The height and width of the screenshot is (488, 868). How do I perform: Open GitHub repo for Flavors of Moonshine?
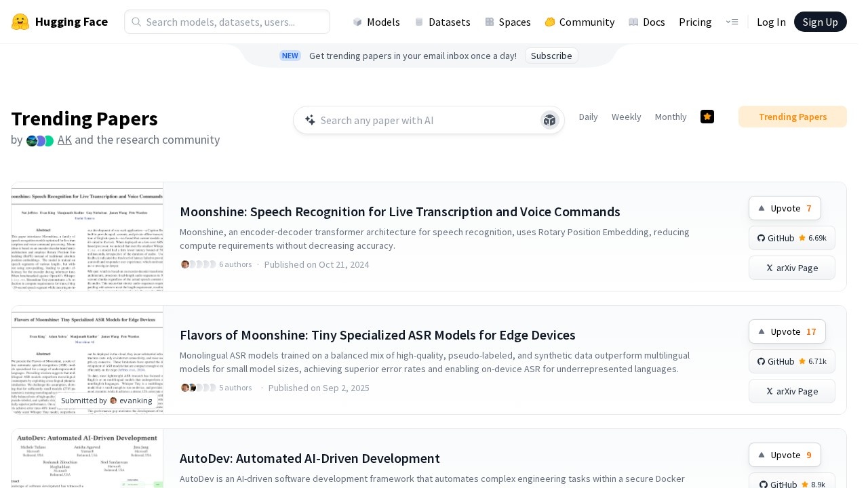791,361
